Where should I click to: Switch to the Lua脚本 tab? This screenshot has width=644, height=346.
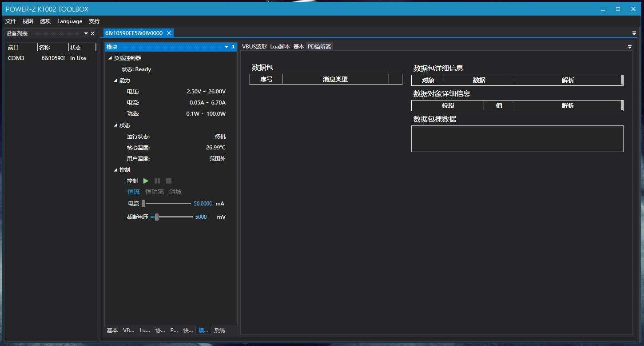tap(280, 47)
